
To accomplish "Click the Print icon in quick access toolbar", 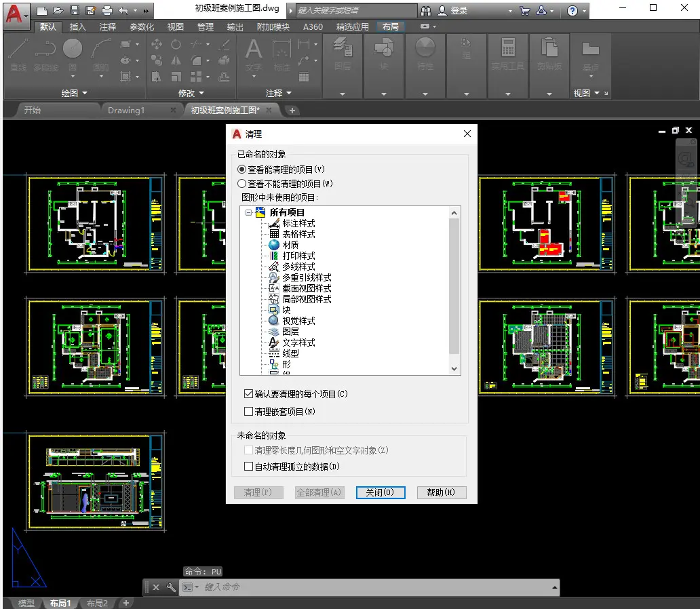I will [x=107, y=10].
